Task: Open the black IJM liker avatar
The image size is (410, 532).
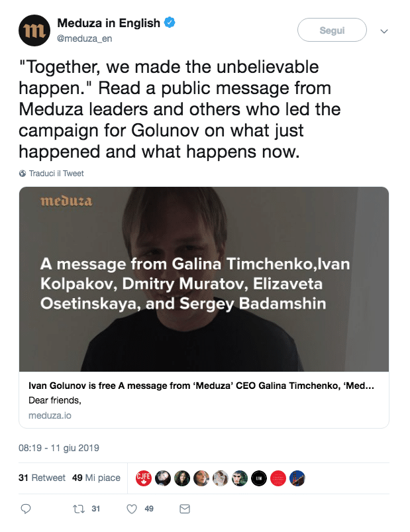Action: pos(259,478)
